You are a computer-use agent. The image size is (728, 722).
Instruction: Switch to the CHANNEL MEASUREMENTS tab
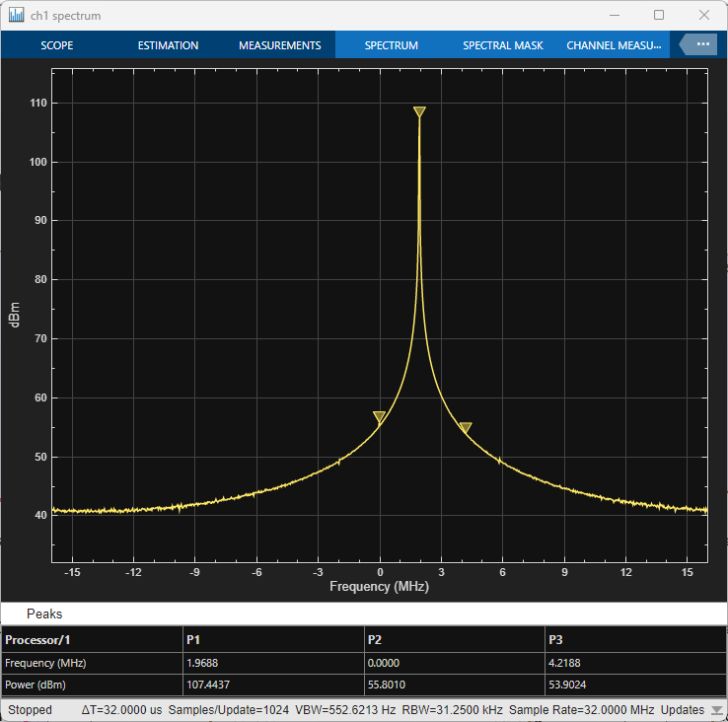[x=613, y=45]
